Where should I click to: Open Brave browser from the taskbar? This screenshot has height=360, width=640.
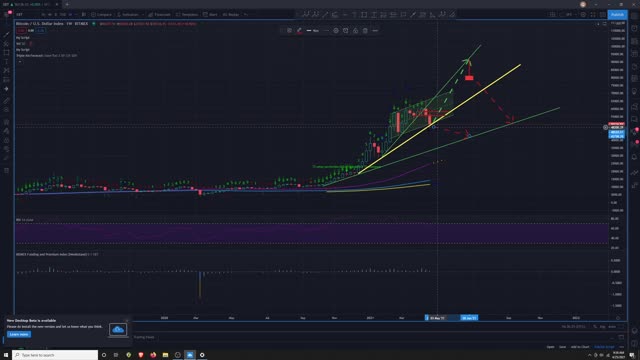pyautogui.click(x=141, y=355)
